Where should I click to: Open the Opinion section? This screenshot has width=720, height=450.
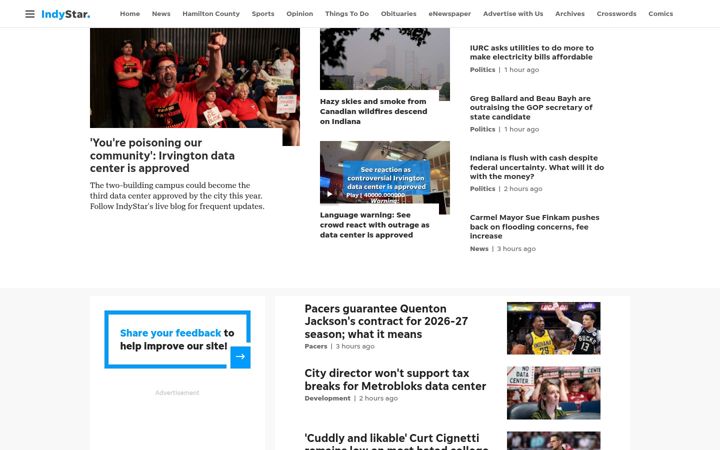[299, 14]
